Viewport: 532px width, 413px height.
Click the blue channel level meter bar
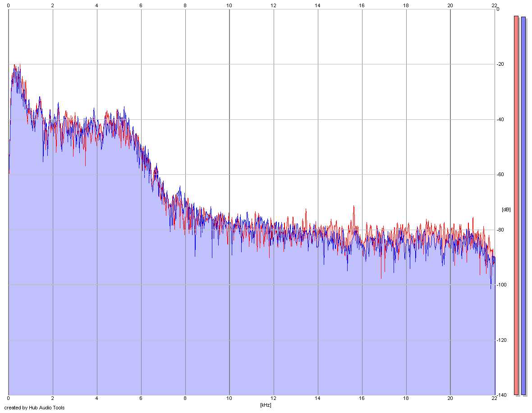523,206
